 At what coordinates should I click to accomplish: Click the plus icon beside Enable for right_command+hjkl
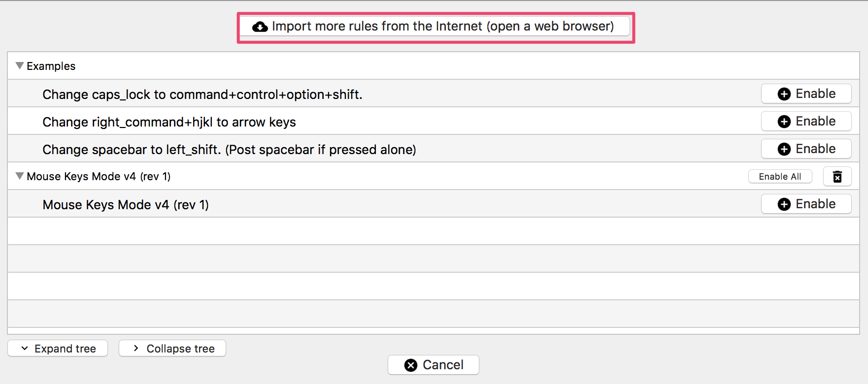pyautogui.click(x=784, y=121)
